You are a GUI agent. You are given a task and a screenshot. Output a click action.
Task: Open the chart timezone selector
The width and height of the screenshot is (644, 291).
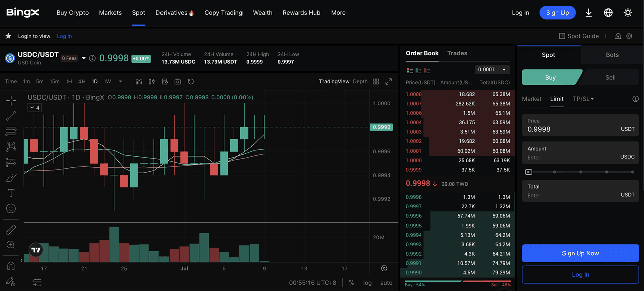point(312,283)
